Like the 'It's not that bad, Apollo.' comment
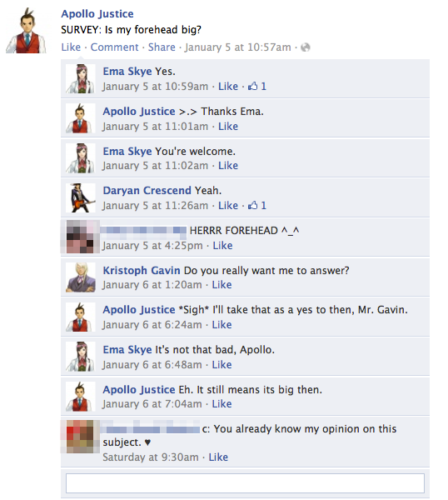 point(222,364)
